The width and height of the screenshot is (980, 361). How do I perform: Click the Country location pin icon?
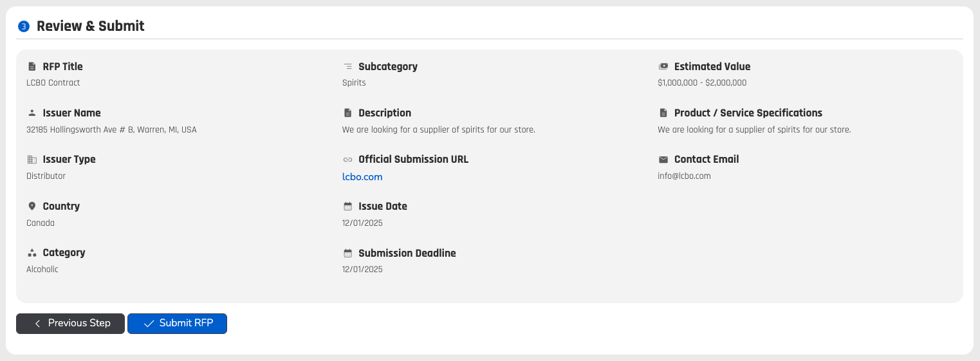(32, 207)
